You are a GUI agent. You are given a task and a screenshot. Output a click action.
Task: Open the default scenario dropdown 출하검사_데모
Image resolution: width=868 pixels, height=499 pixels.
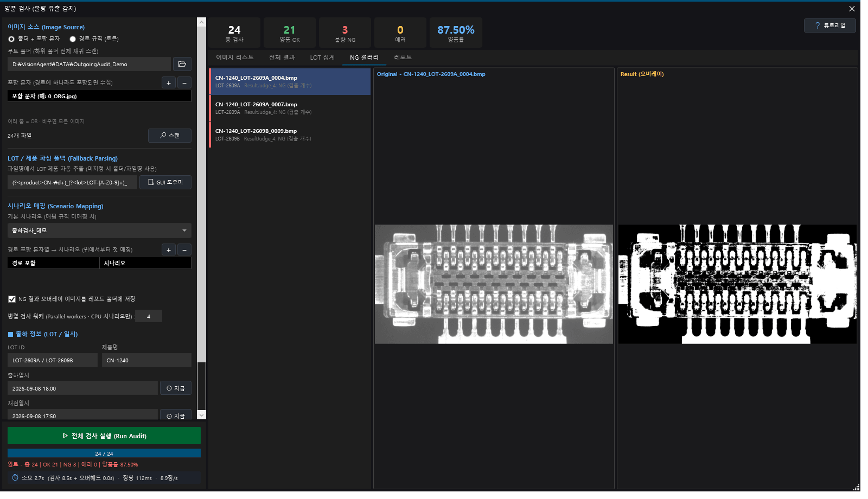click(x=99, y=231)
